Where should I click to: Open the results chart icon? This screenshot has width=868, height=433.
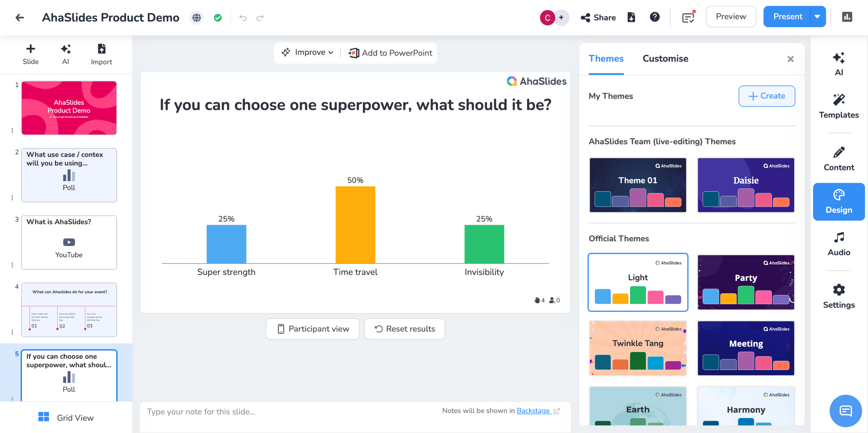tap(847, 17)
